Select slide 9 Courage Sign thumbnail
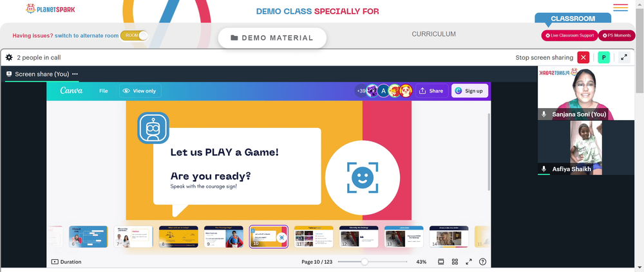The image size is (644, 272). click(x=223, y=237)
